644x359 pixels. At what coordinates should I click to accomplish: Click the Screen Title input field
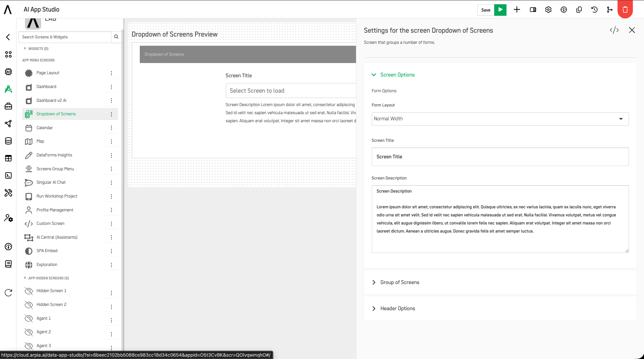(500, 157)
